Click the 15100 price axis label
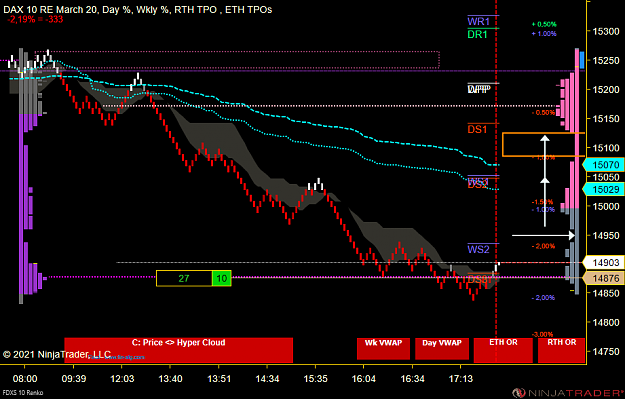This screenshot has width=625, height=399. coord(606,148)
